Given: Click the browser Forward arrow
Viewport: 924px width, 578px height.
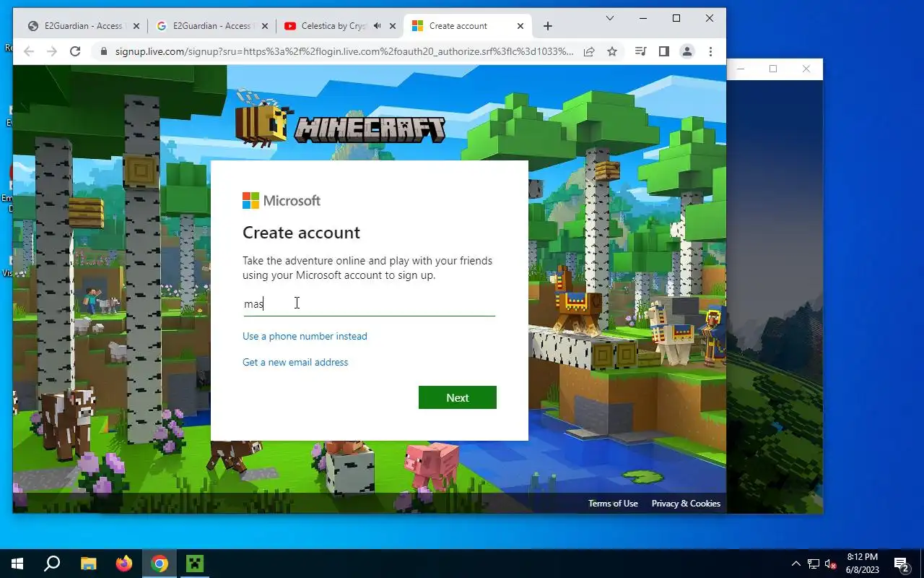Looking at the screenshot, I should tap(52, 51).
